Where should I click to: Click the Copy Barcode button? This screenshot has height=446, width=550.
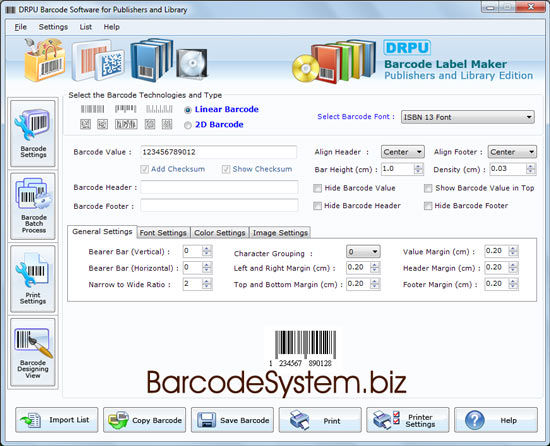(145, 420)
